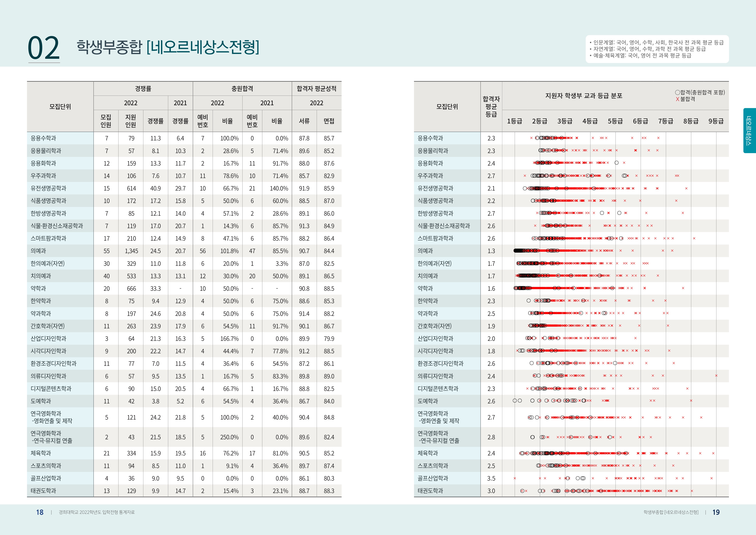Click the 1등급 column header
This screenshot has width=756, height=535.
point(514,121)
